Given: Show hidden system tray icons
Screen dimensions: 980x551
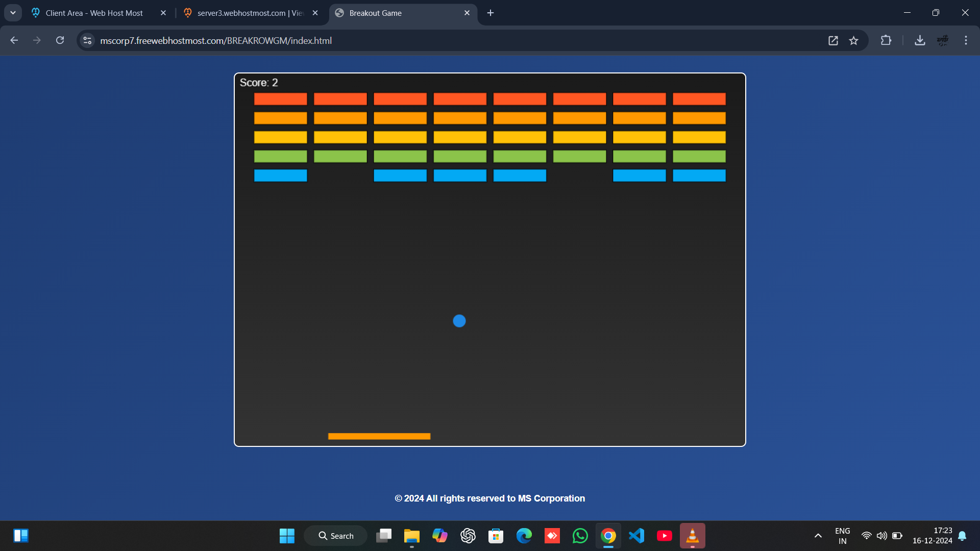Looking at the screenshot, I should pos(818,536).
